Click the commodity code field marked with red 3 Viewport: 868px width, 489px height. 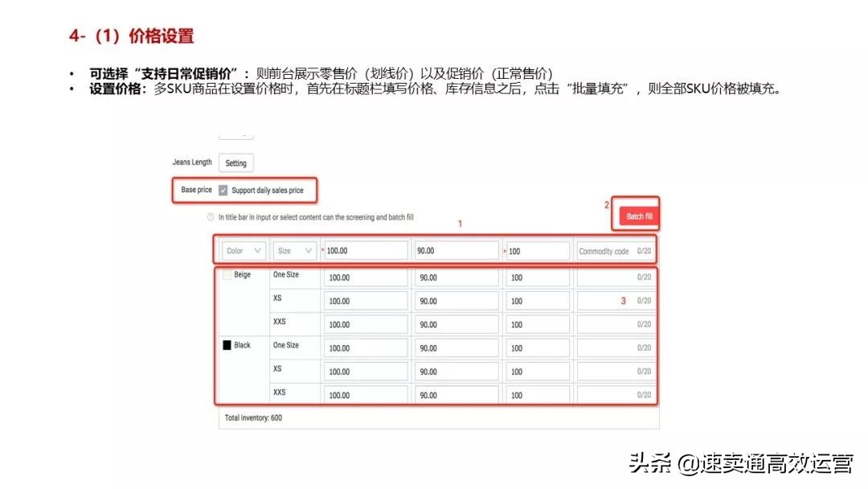[x=616, y=300]
